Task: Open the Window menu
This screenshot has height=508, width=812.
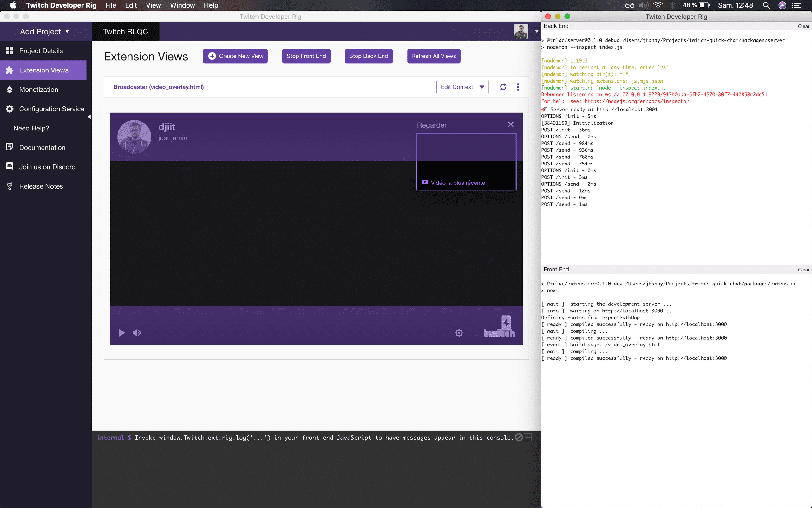Action: click(182, 5)
